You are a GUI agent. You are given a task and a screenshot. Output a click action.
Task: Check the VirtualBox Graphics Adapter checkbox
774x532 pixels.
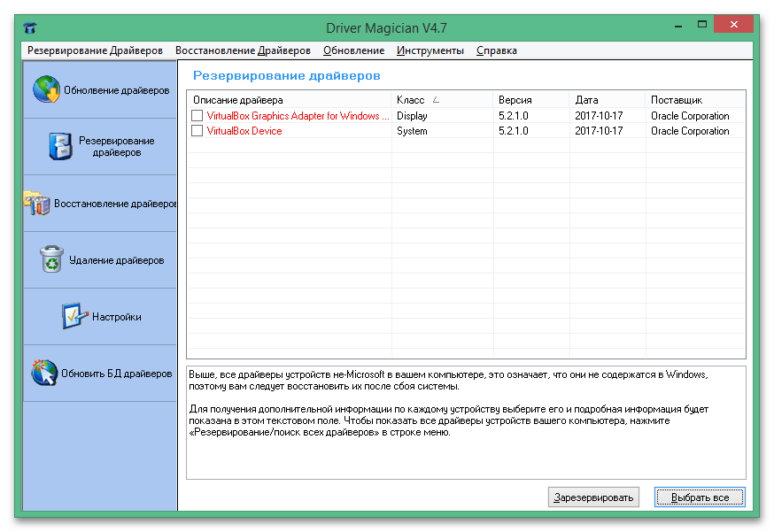coord(197,115)
